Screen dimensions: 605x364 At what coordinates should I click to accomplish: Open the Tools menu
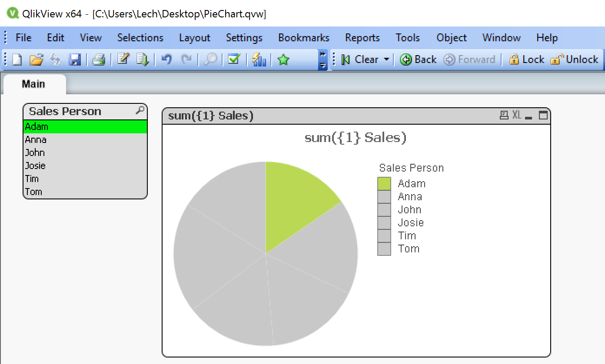click(408, 38)
